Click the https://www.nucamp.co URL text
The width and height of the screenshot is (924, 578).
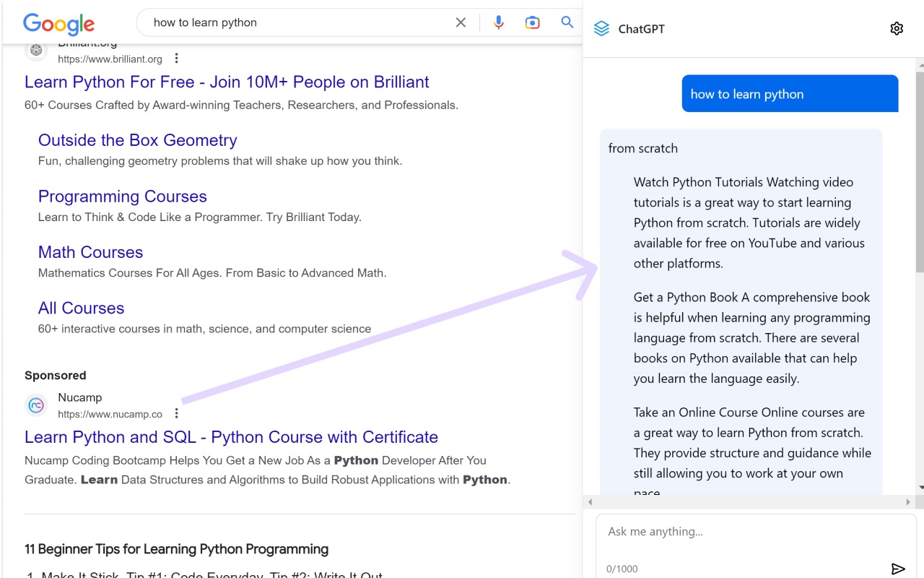pyautogui.click(x=110, y=414)
